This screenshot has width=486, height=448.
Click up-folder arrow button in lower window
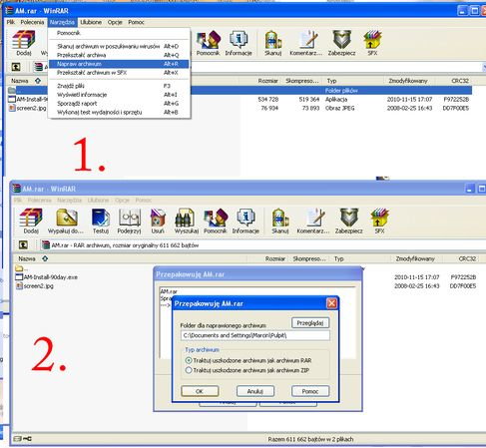pos(23,245)
